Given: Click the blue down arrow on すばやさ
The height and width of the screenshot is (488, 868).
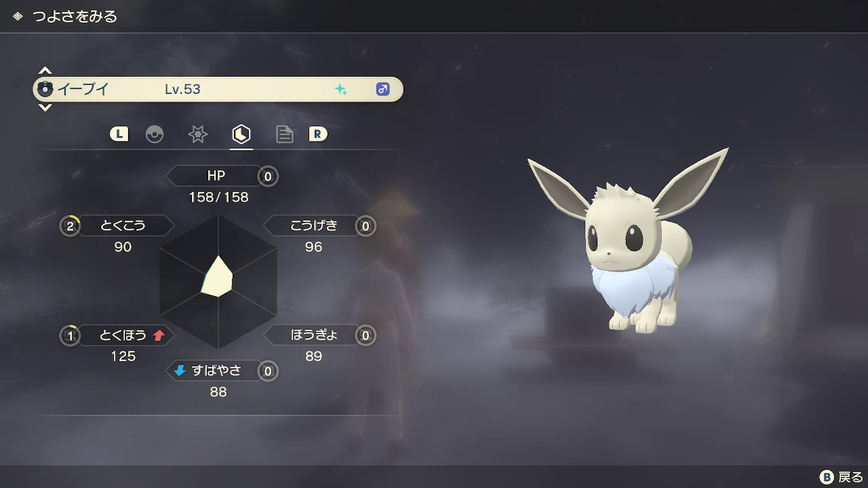Looking at the screenshot, I should [x=180, y=371].
